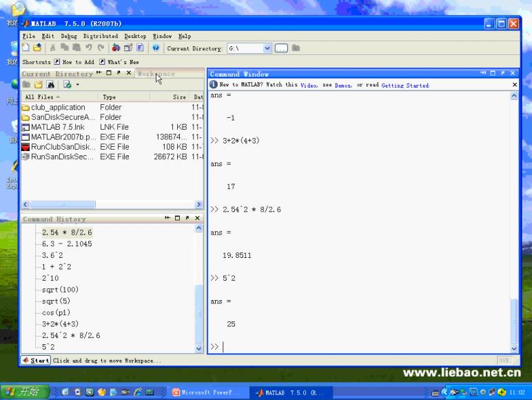532x400 pixels.
Task: Click the What's New shortcut
Action: coord(119,62)
